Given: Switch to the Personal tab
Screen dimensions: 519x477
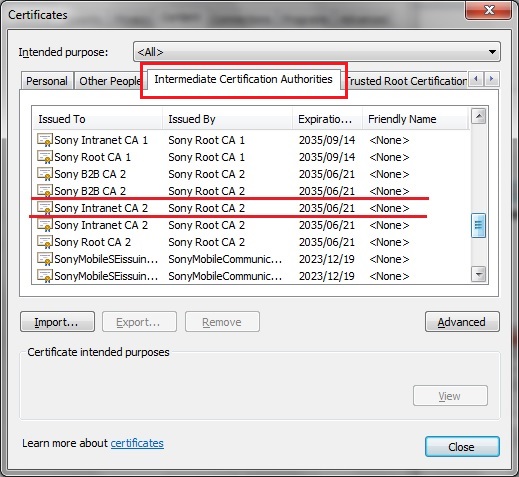Looking at the screenshot, I should coord(47,81).
